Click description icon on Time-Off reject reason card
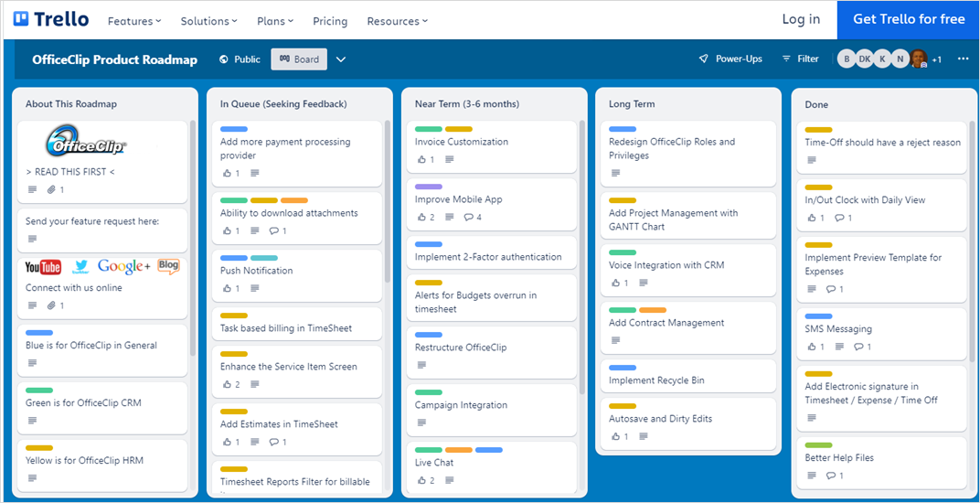The width and height of the screenshot is (980, 503). [811, 160]
